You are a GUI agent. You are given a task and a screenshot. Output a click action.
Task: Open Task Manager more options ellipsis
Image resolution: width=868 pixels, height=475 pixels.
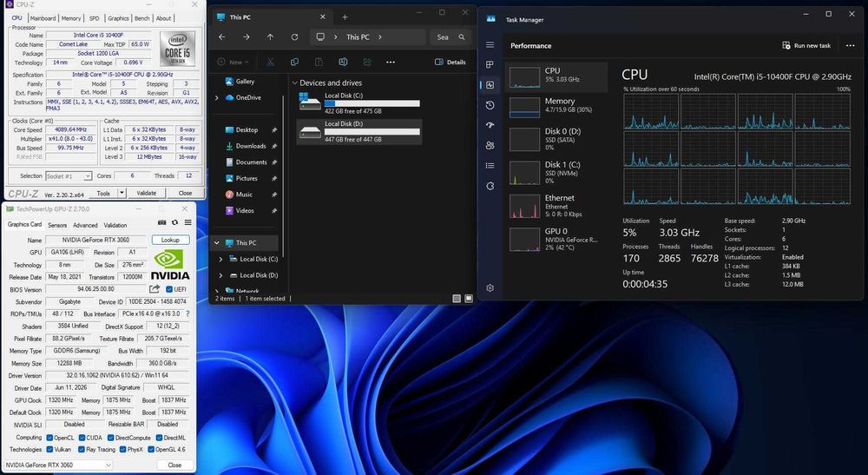pos(851,45)
